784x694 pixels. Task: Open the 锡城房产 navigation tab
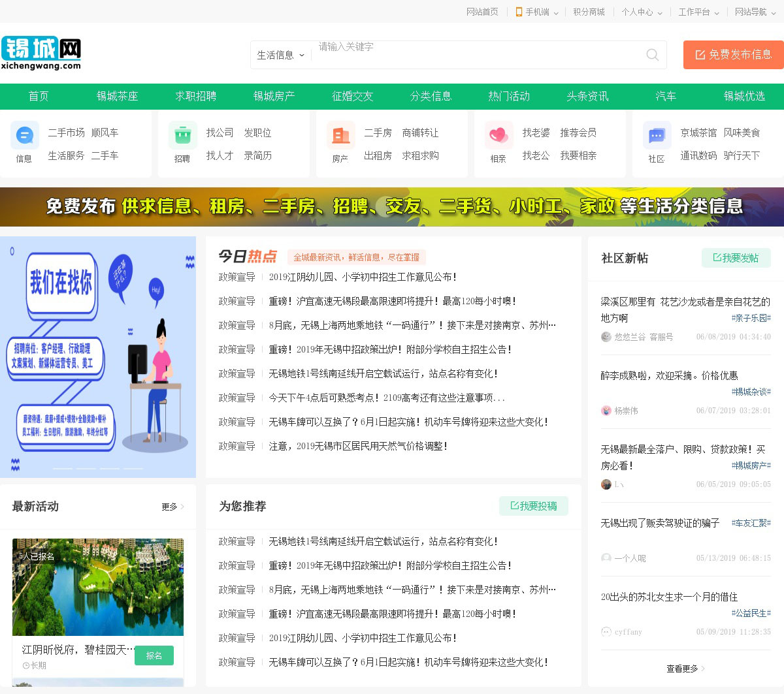274,97
